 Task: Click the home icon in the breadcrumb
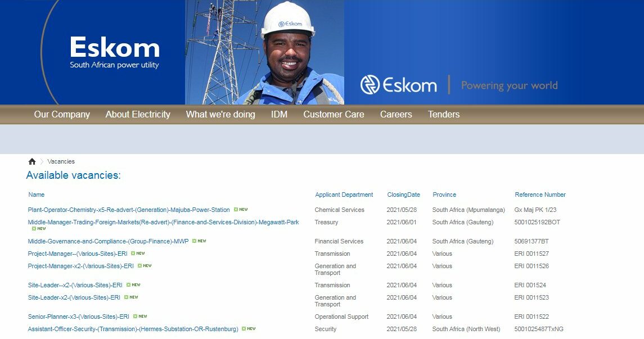tap(32, 161)
